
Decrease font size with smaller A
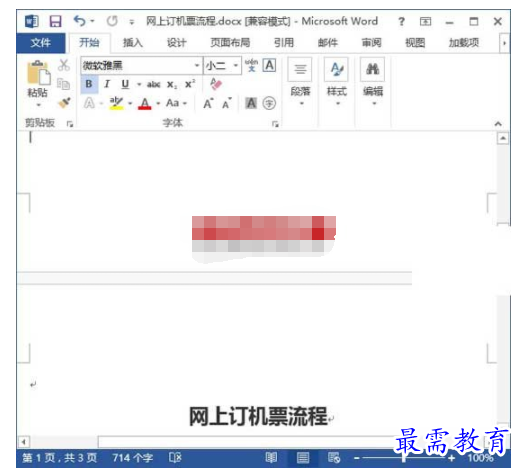pos(227,104)
